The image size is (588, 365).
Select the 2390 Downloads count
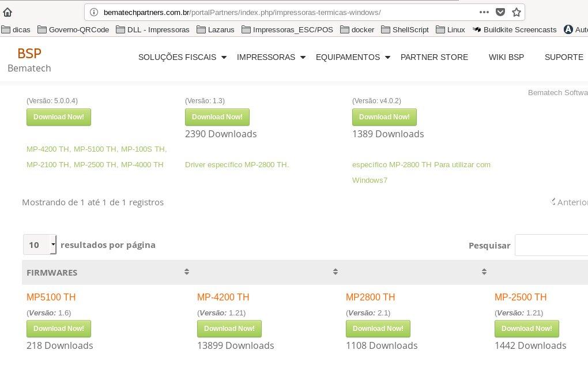pos(221,134)
